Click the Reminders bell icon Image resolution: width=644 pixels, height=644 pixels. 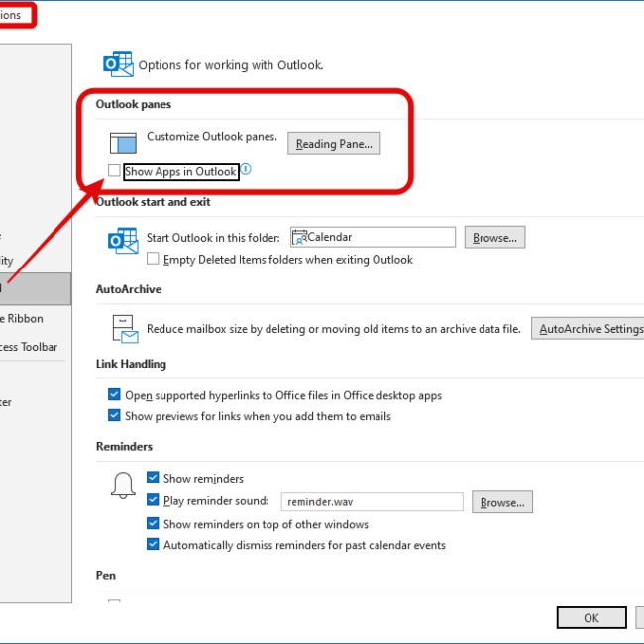click(123, 485)
